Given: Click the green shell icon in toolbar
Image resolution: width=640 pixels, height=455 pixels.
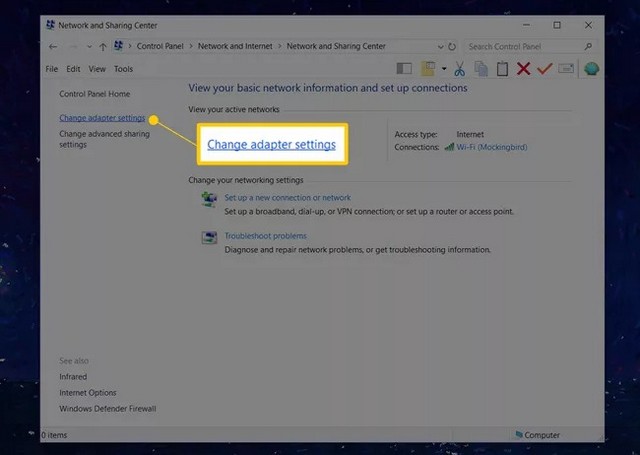Looking at the screenshot, I should [x=592, y=69].
